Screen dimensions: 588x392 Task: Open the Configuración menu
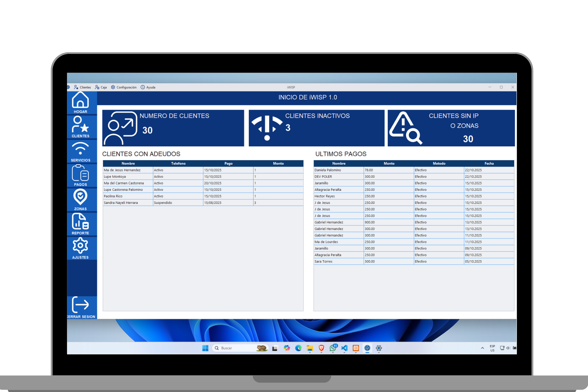pyautogui.click(x=124, y=87)
